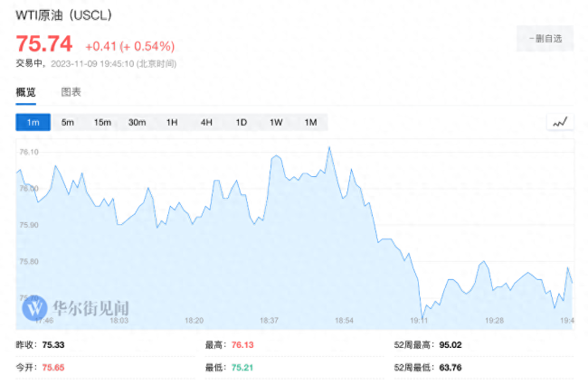Pick the 4H interval option
This screenshot has width=588, height=384.
[x=206, y=122]
